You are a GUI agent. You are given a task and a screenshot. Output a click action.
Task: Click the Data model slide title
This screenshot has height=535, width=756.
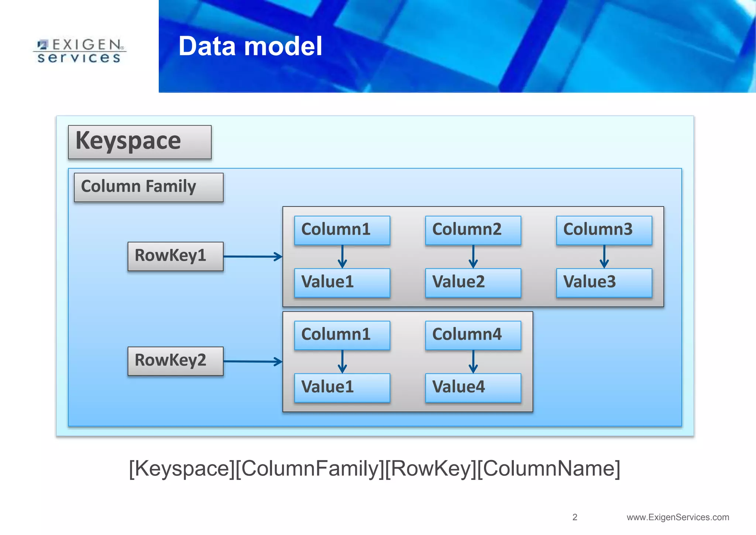(250, 47)
